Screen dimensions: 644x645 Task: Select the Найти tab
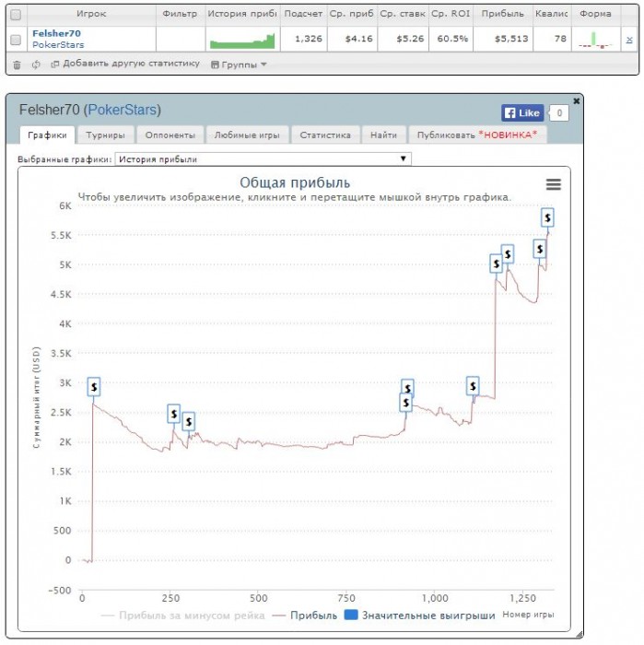(x=383, y=135)
